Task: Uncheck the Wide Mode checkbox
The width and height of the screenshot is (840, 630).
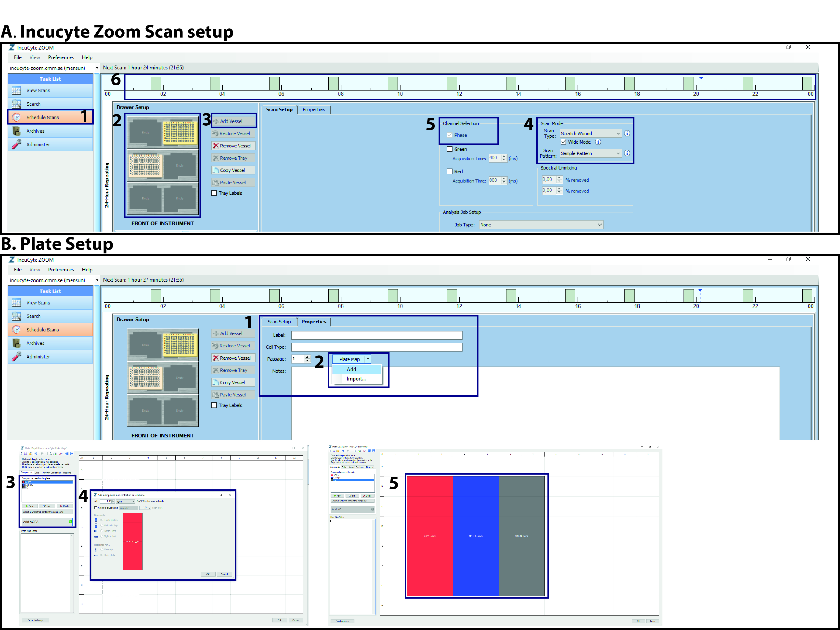Action: (x=564, y=142)
